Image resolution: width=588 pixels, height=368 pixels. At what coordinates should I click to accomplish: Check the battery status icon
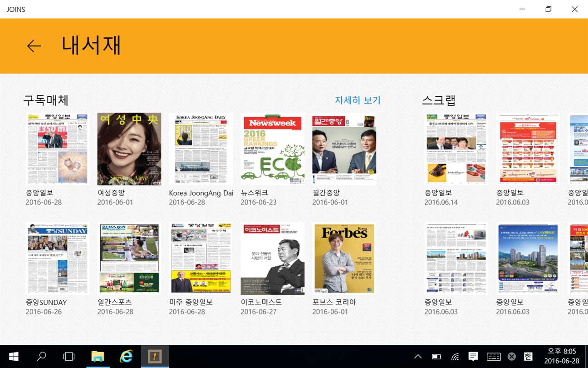click(436, 357)
